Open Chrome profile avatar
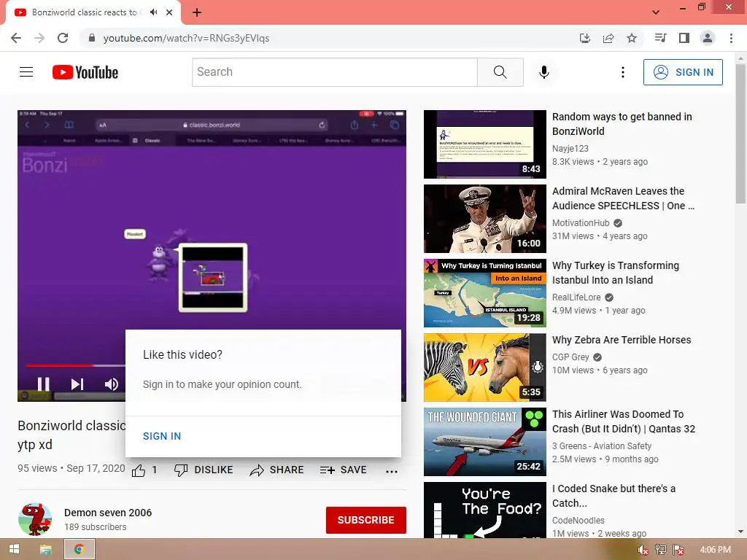This screenshot has height=560, width=747. point(708,38)
